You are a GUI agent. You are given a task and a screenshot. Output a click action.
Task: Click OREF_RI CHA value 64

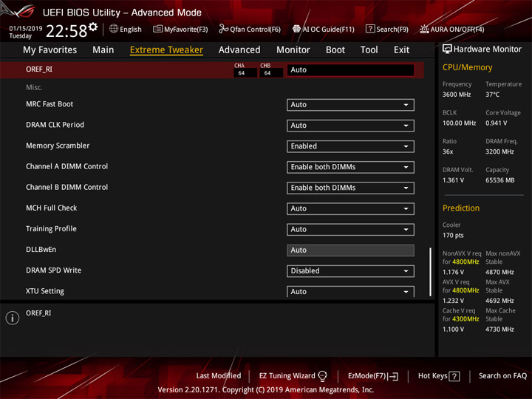(245, 73)
